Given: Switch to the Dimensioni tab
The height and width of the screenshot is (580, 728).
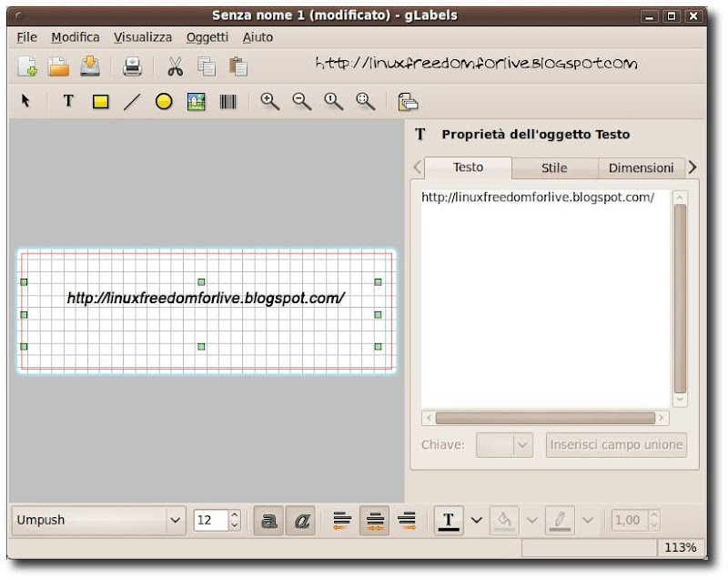Looking at the screenshot, I should pyautogui.click(x=641, y=168).
